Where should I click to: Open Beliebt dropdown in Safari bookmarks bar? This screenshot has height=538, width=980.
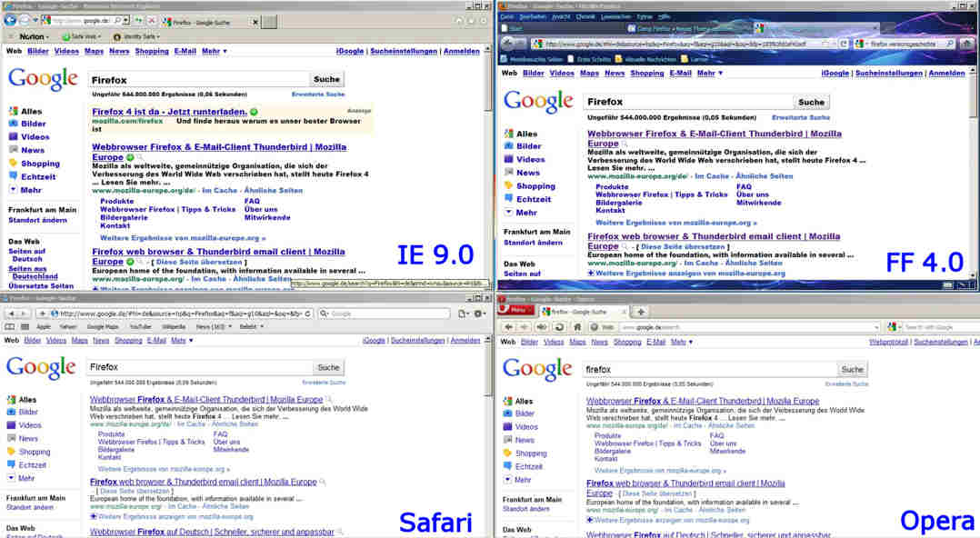(x=251, y=327)
